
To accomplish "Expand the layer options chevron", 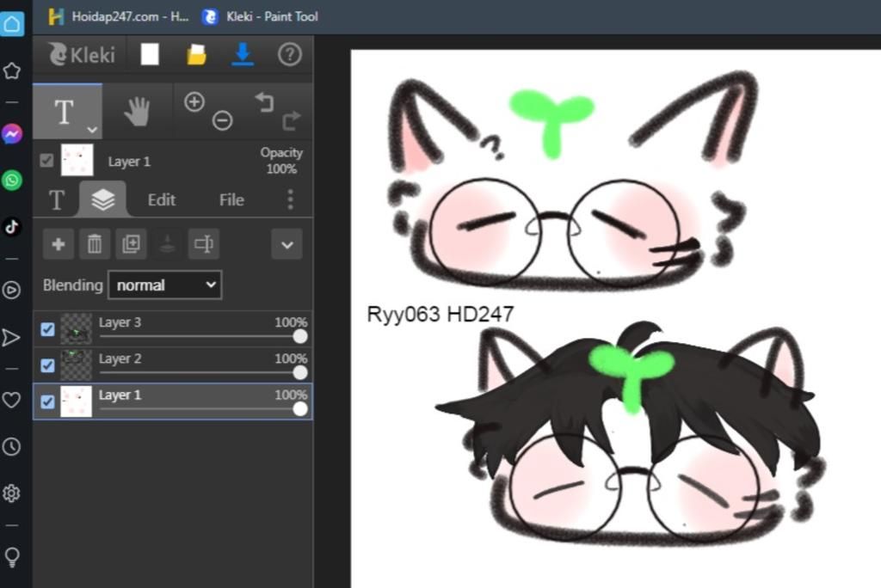I will [x=287, y=245].
